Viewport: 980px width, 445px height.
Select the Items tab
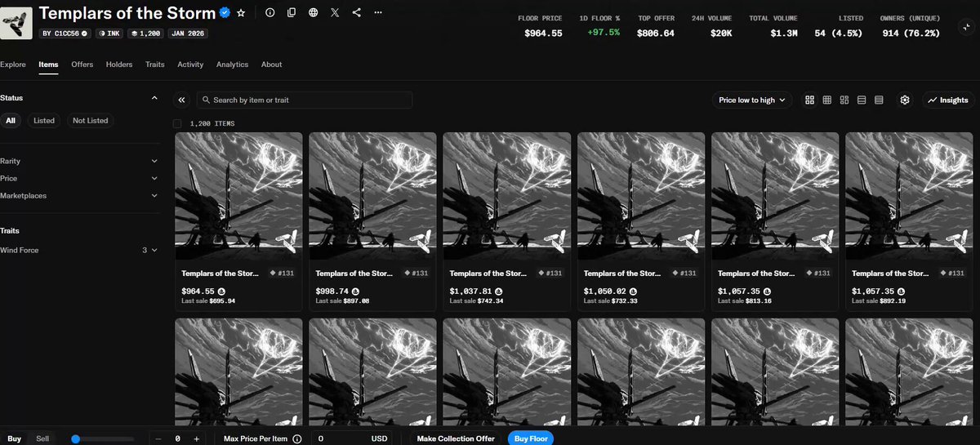tap(48, 65)
